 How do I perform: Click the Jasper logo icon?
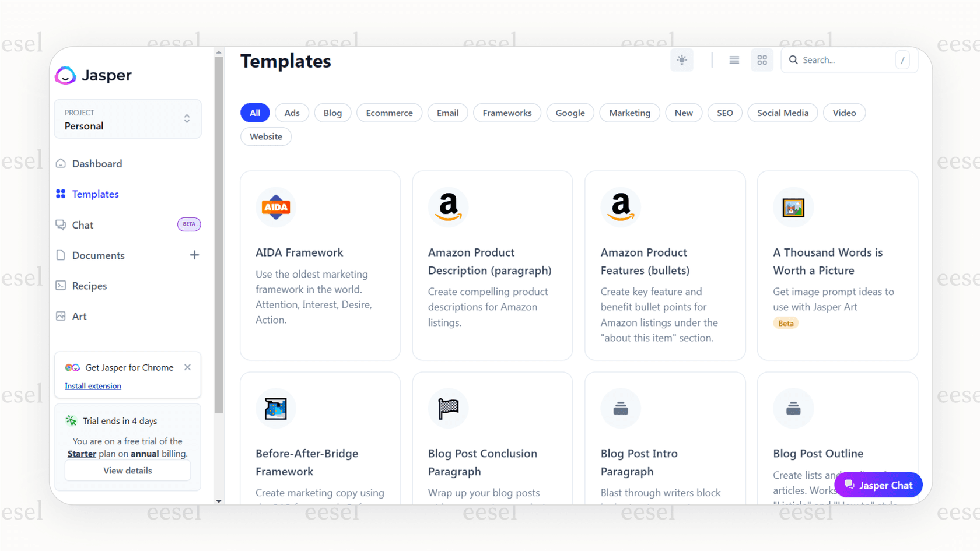pyautogui.click(x=65, y=75)
